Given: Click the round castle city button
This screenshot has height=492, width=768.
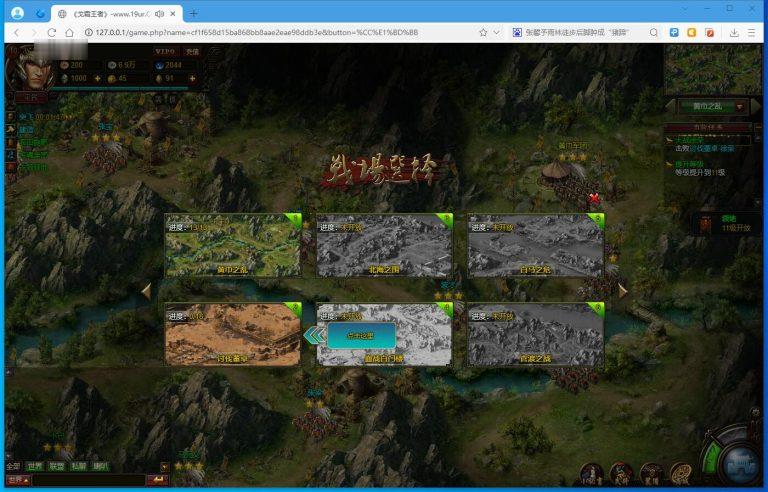Looking at the screenshot, I should click(x=740, y=463).
